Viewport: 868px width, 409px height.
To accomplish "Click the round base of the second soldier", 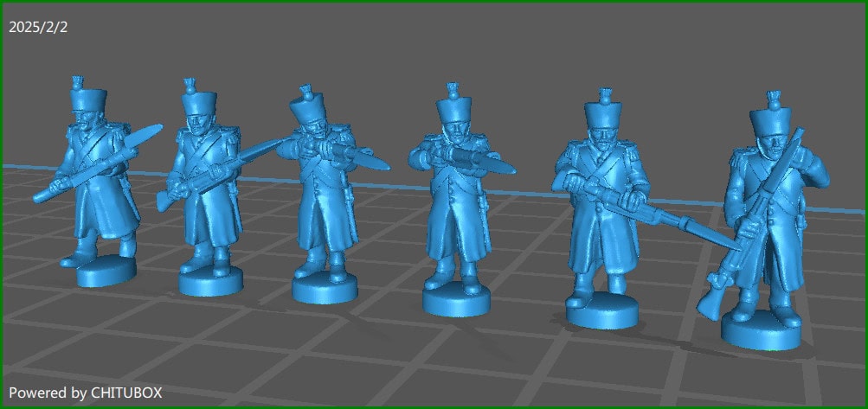I will pos(209,281).
